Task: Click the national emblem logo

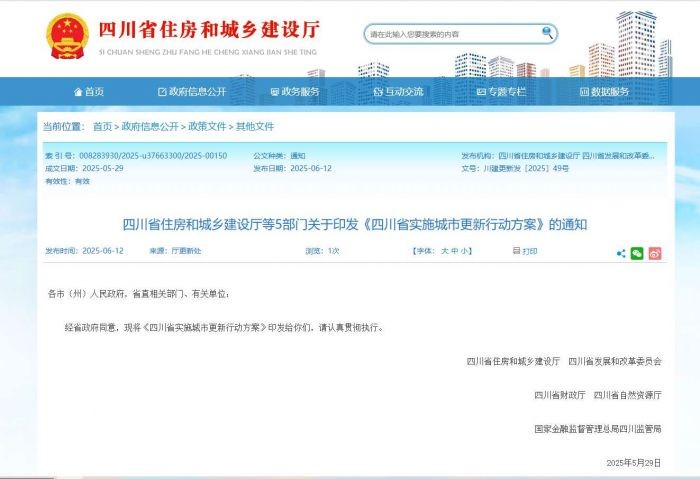Action: (x=67, y=37)
